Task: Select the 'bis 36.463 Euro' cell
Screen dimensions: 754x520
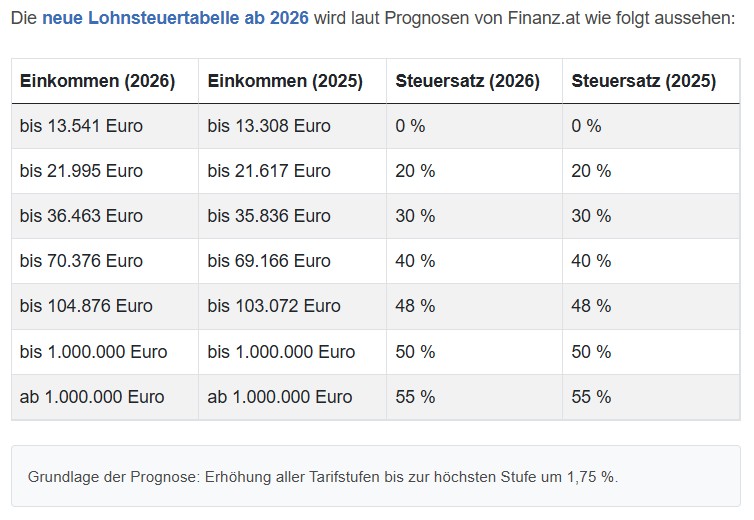Action: click(x=81, y=216)
